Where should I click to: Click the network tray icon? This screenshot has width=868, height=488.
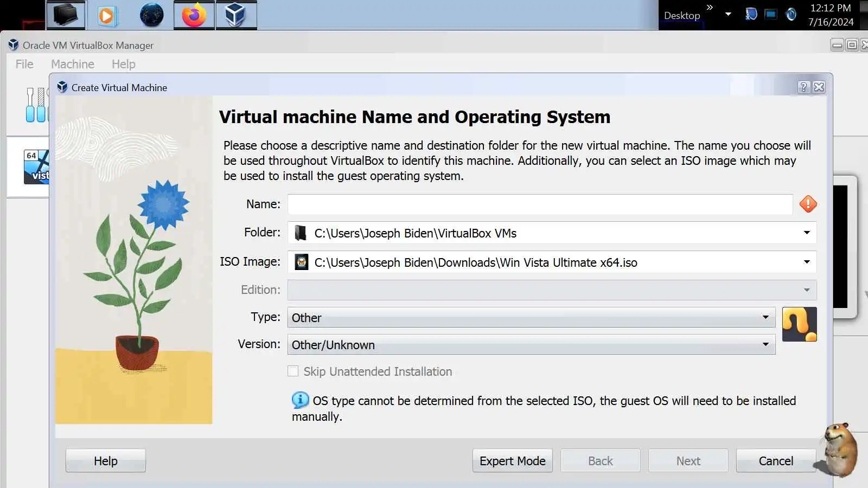(x=751, y=14)
